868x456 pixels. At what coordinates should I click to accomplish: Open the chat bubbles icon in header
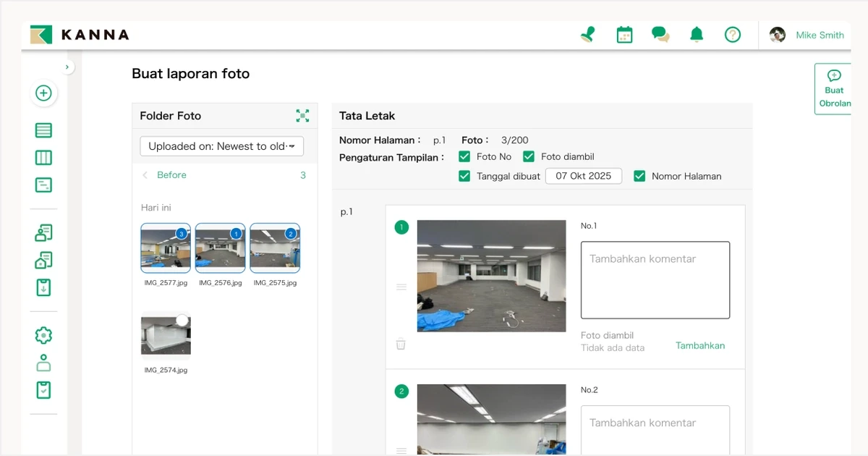(660, 35)
